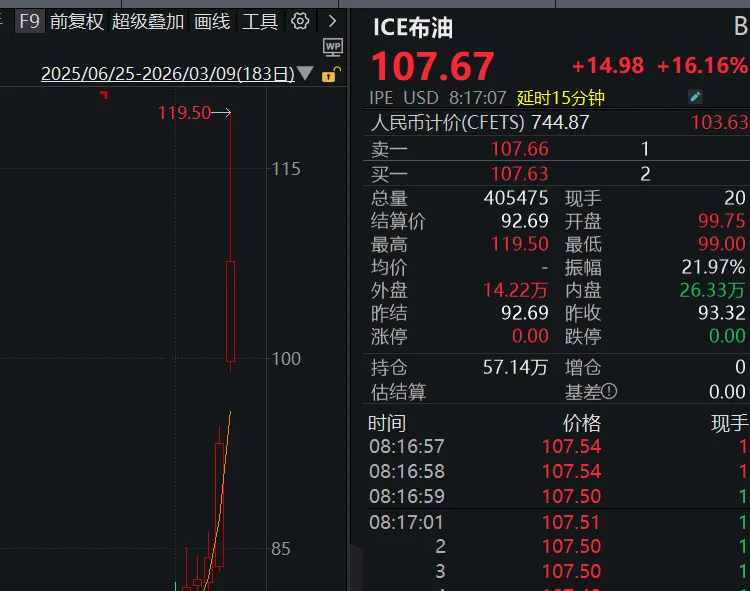
Task: Select the 前复权 adjustment option
Action: click(77, 22)
